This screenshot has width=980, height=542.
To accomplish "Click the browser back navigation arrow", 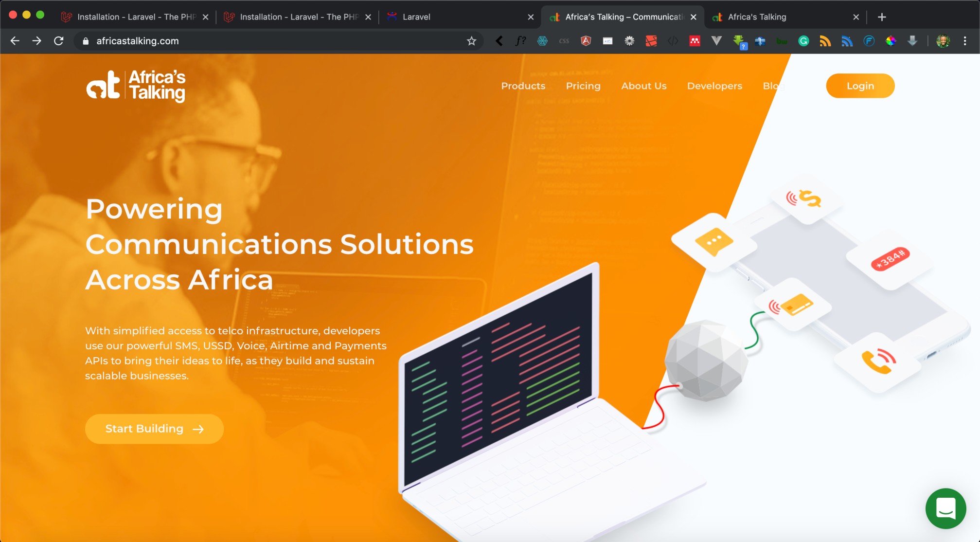I will [16, 41].
